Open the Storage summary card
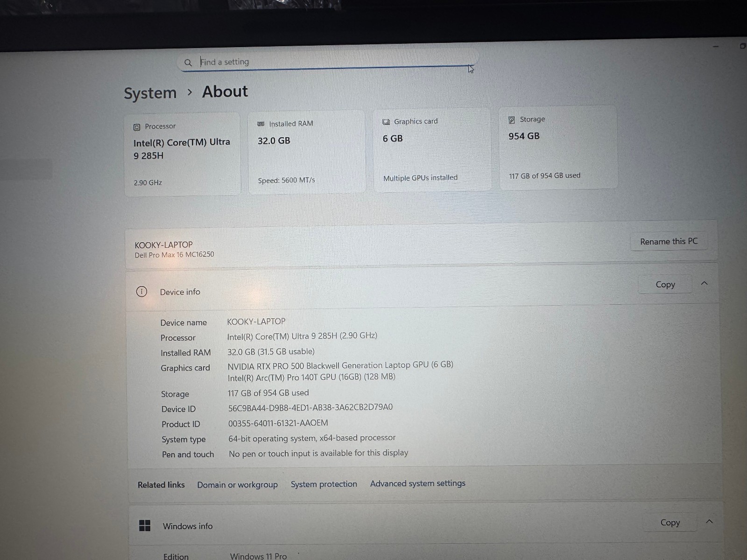Image resolution: width=747 pixels, height=560 pixels. coord(558,147)
